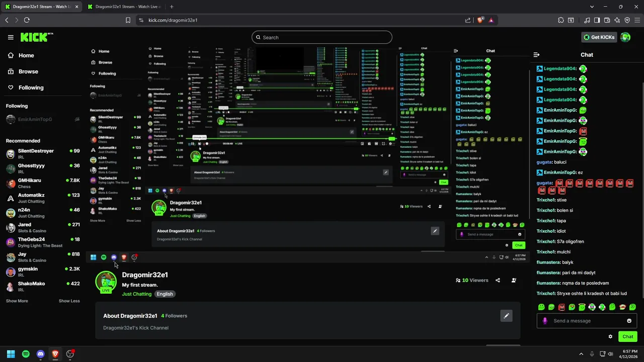The width and height of the screenshot is (644, 362).
Task: Open chat settings gear beside the Chat button
Action: point(610,337)
